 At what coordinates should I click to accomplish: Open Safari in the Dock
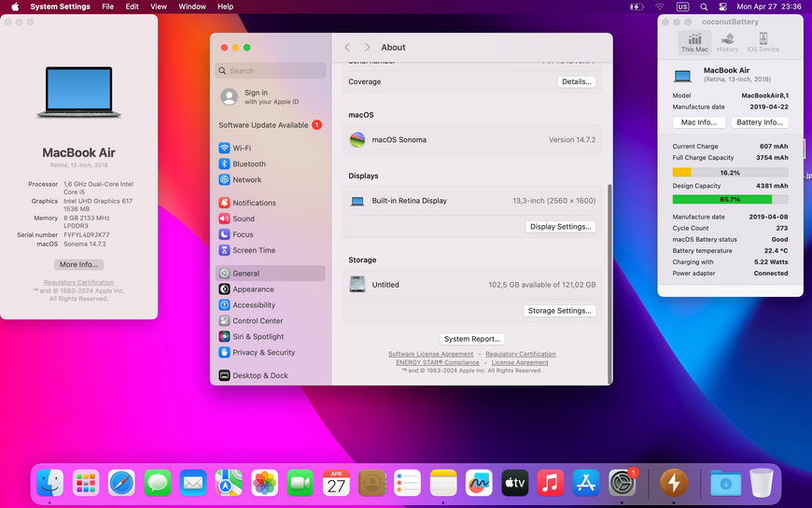coord(121,483)
